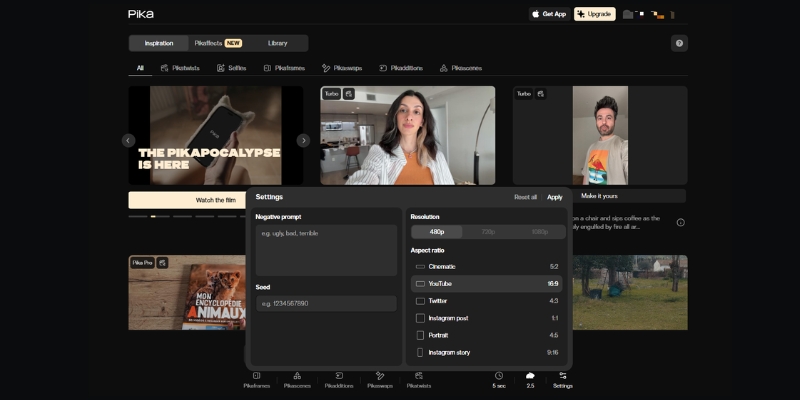Open the woman selfie video thumbnail
This screenshot has width=800, height=400.
(x=408, y=135)
